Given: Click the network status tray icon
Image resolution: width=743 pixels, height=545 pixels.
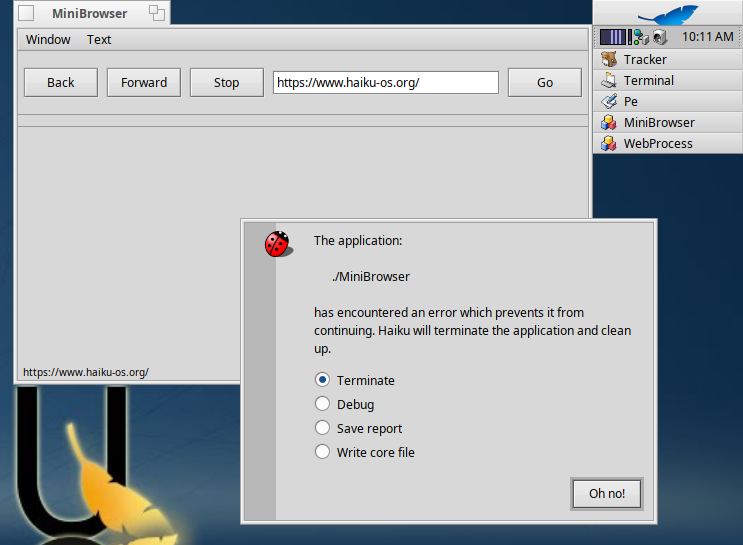Looking at the screenshot, I should [x=641, y=37].
